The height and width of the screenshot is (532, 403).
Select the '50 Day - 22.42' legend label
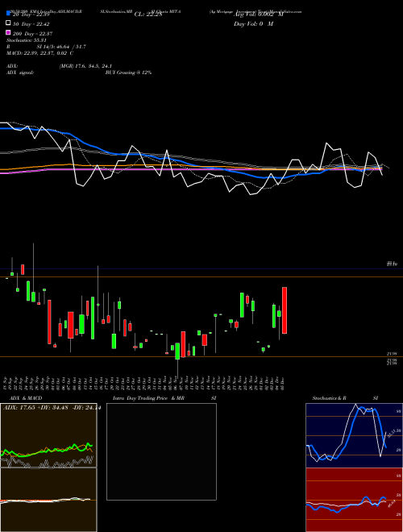[x=31, y=23]
